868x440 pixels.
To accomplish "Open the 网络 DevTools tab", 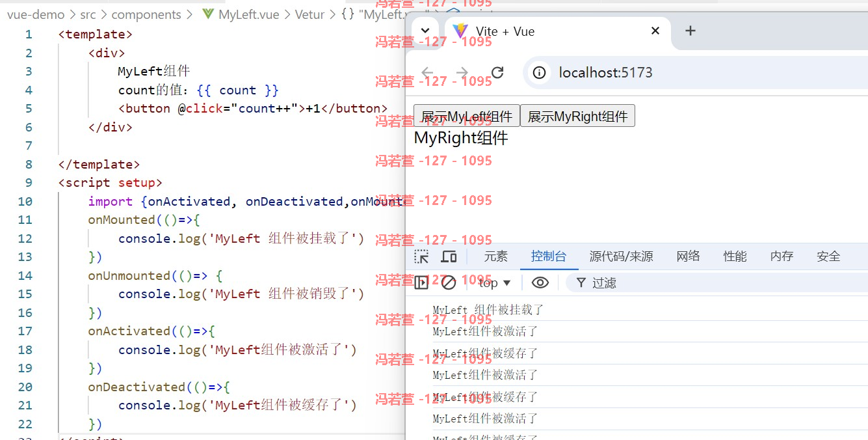I will pos(688,256).
